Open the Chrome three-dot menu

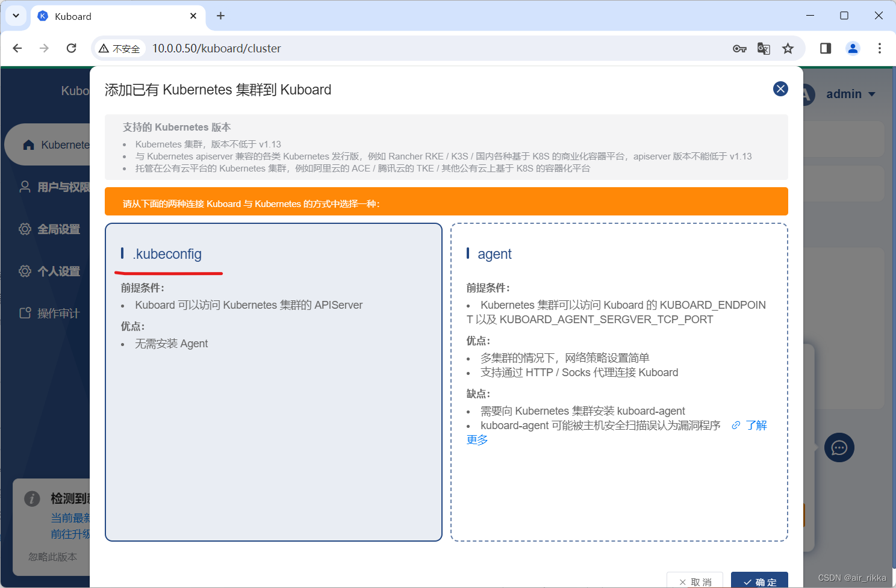(x=880, y=48)
